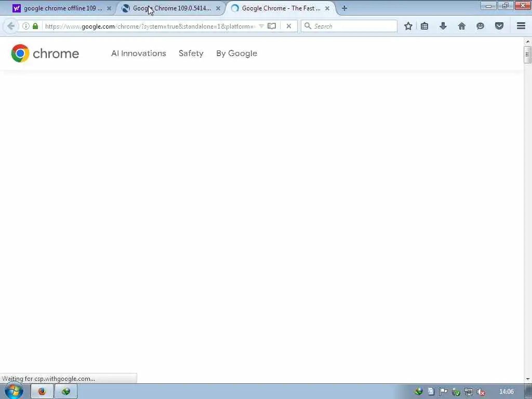Open the Pocket toolbar icon
532x399 pixels.
coord(499,26)
